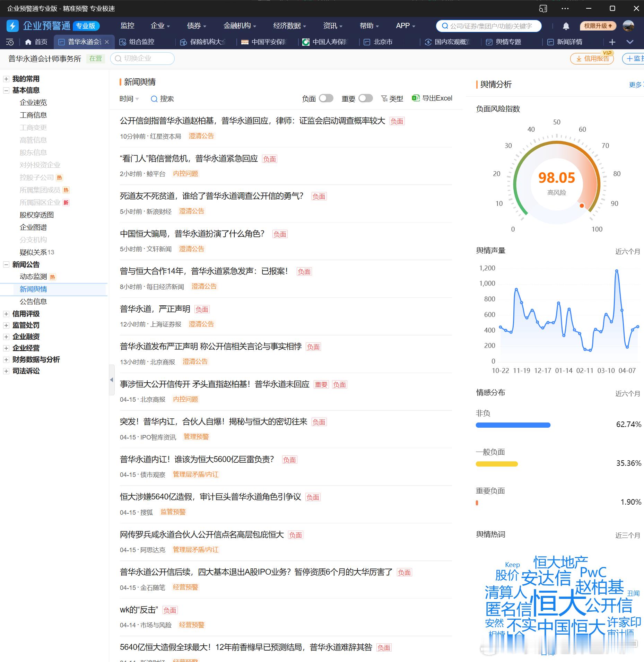Open 更多 in 舆情分析 panel
644x662 pixels.
(x=635, y=85)
